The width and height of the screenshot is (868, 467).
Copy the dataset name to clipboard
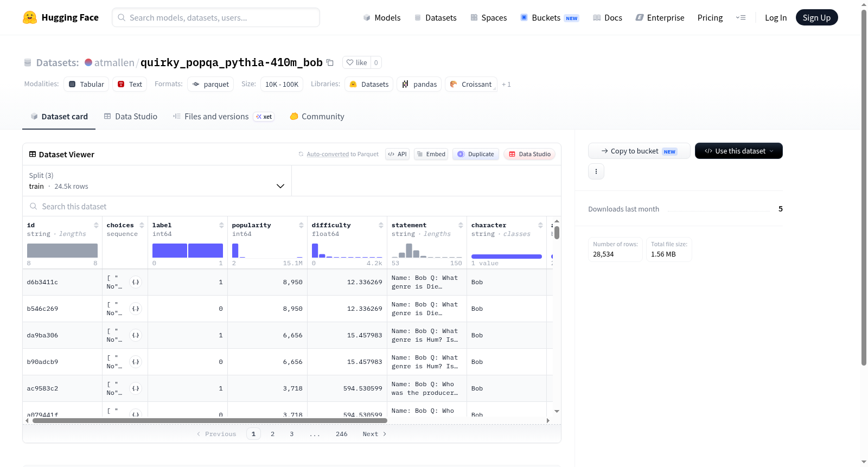[330, 62]
